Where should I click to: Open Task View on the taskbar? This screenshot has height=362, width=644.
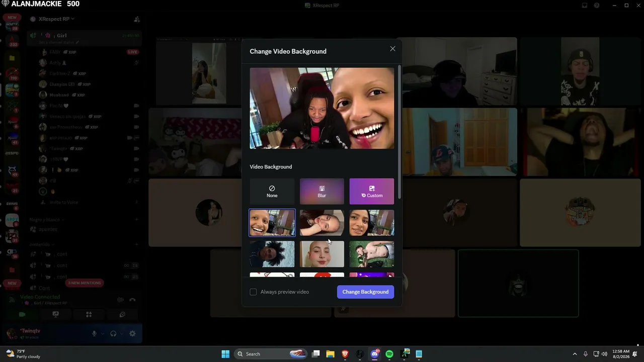316,354
